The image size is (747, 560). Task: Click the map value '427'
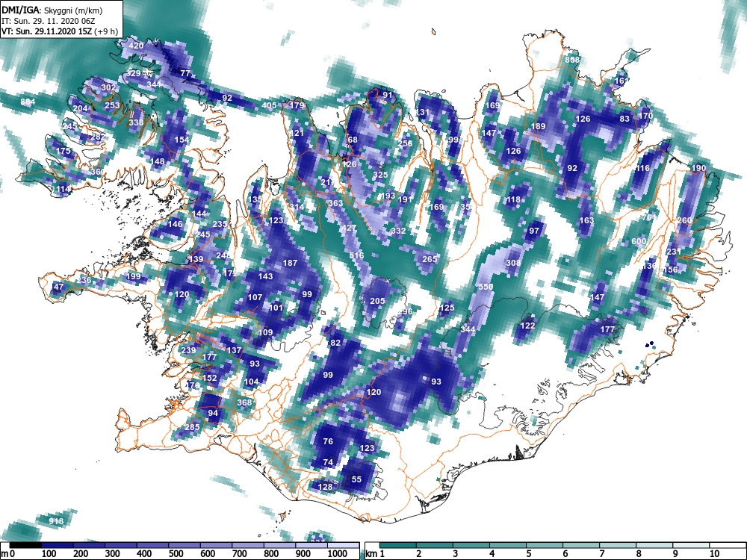[348, 228]
